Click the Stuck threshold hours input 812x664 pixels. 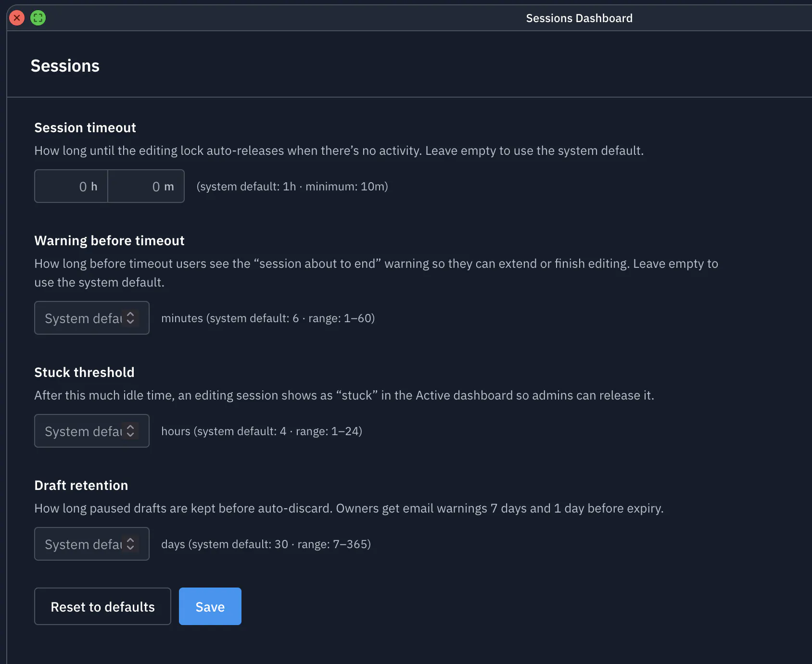point(92,431)
